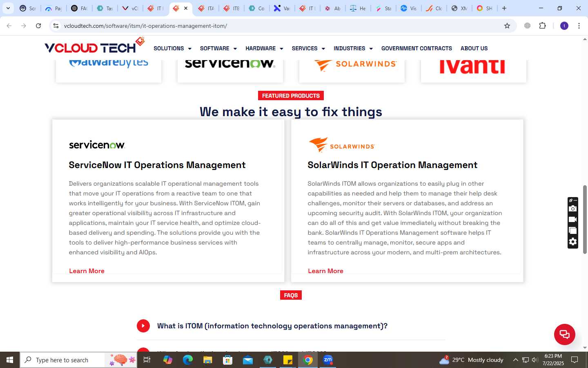
Task: Click the ServiceNow partner logo card at top
Action: [230, 71]
